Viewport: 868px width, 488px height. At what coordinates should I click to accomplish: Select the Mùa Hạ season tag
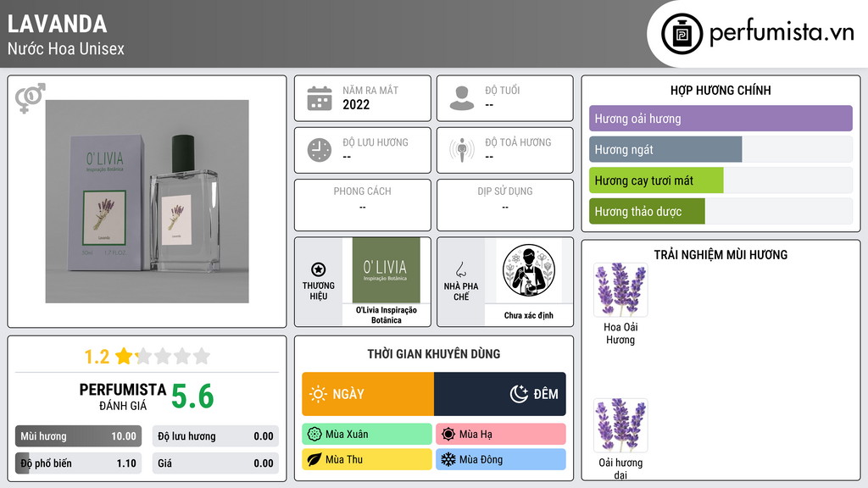[501, 435]
